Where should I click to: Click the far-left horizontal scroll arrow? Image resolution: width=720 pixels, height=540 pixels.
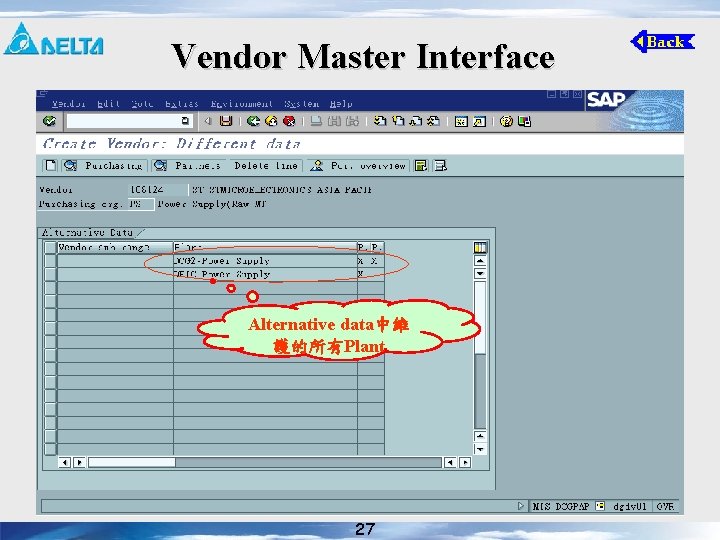(65, 462)
